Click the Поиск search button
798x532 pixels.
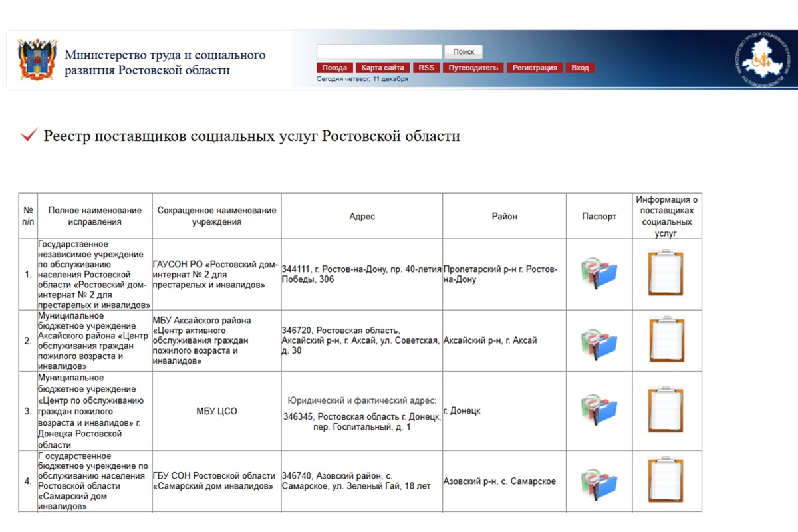coord(464,52)
